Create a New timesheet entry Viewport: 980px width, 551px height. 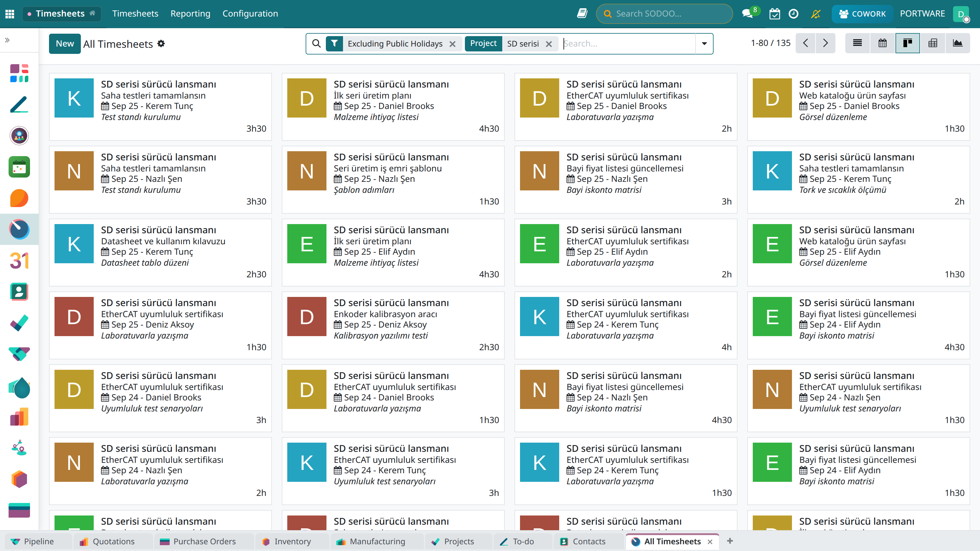coord(65,44)
